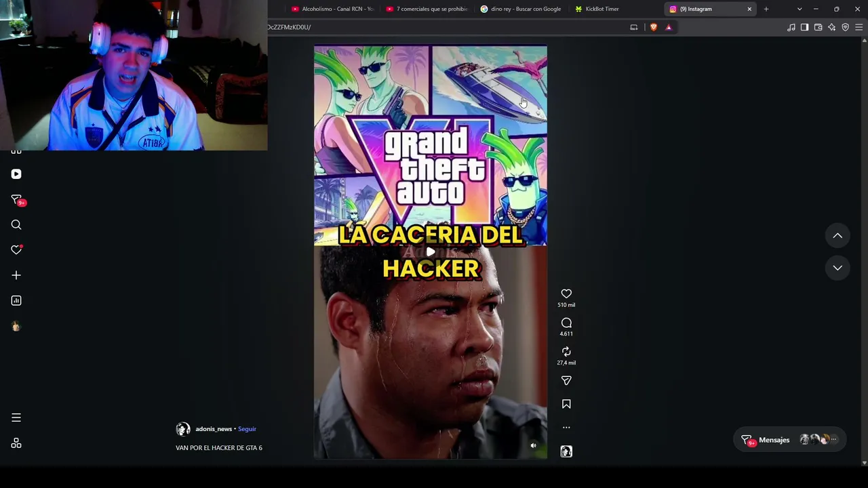Image resolution: width=868 pixels, height=488 pixels.
Task: Like the reel with the heart icon
Action: (x=566, y=293)
